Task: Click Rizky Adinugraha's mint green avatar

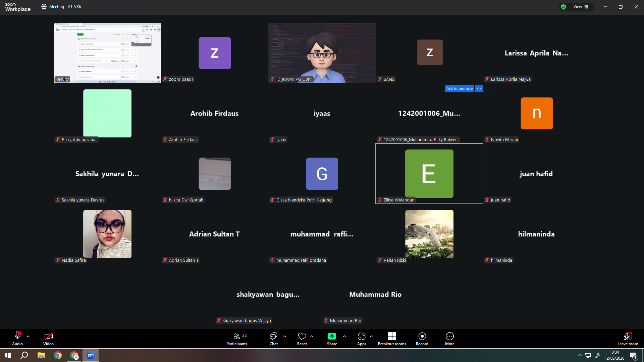Action: click(x=107, y=113)
